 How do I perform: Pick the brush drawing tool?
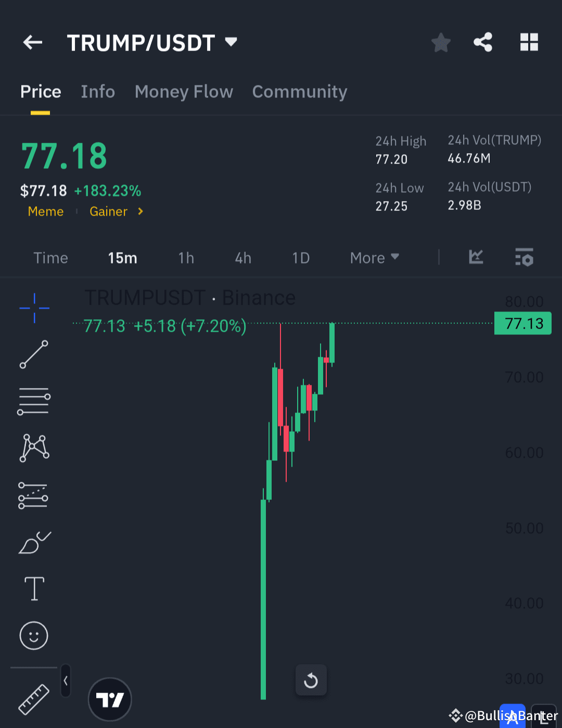[x=33, y=542]
